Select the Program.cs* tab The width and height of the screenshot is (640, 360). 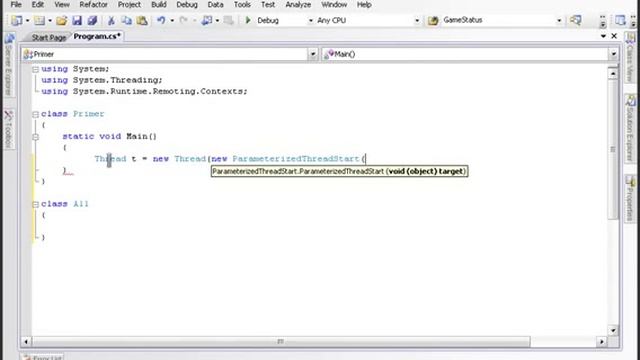click(97, 36)
